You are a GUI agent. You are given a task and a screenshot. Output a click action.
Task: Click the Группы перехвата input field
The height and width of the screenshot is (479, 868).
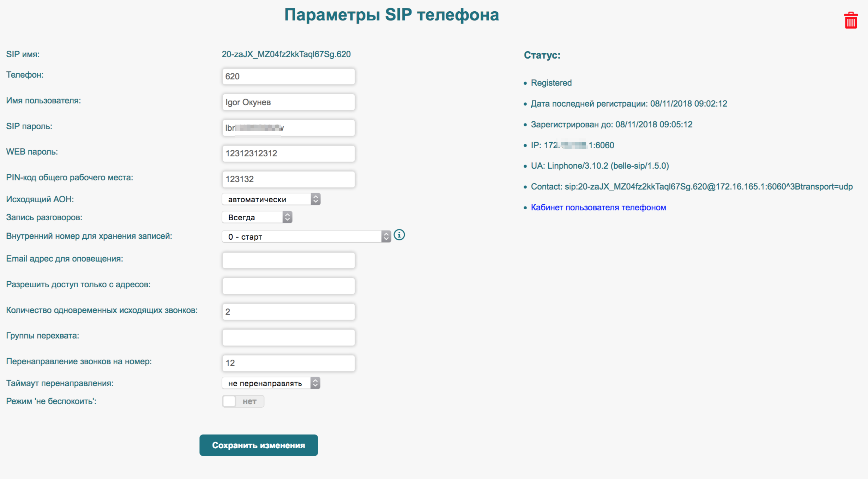(288, 338)
